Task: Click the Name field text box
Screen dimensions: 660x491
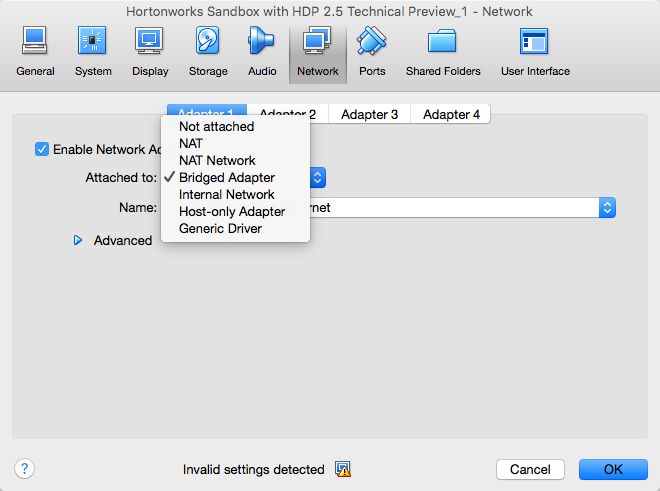Action: click(454, 208)
